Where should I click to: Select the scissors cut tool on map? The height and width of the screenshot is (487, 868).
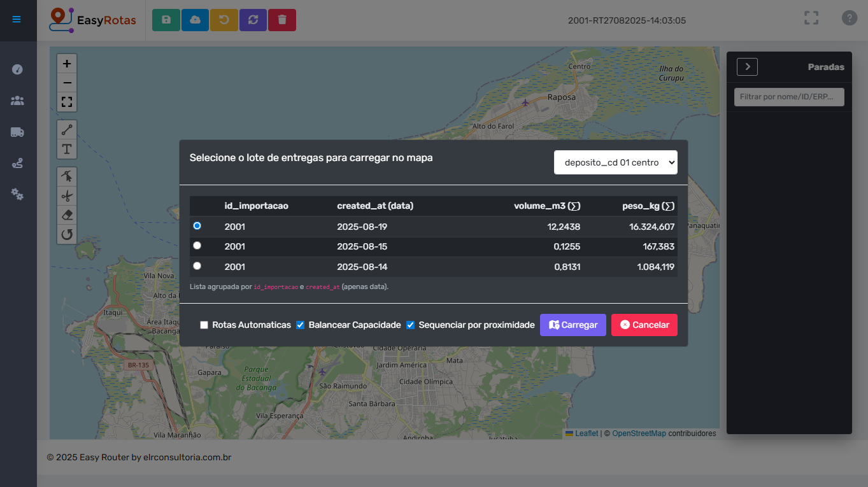[x=67, y=195]
